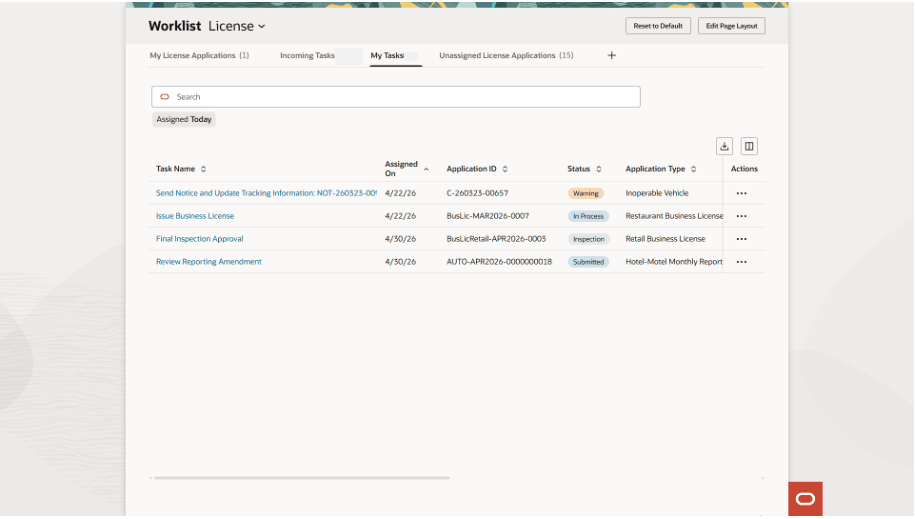915x519 pixels.
Task: Sort by Application ID column arrows
Action: click(505, 169)
